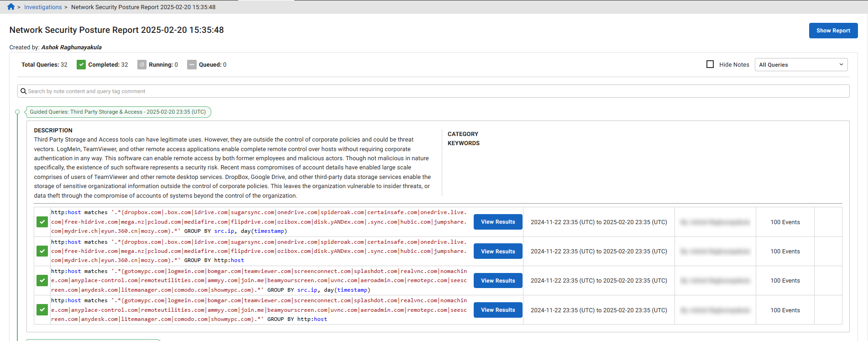Screen dimensions: 868x341
Task: Click green checkmark on second query row
Action: pyautogui.click(x=42, y=251)
